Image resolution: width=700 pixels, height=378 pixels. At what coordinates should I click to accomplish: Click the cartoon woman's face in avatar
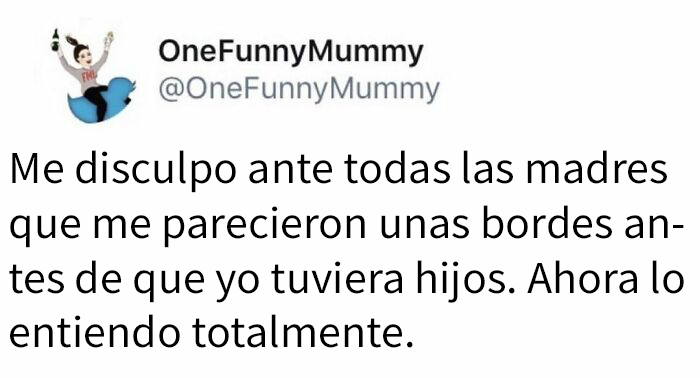85,57
